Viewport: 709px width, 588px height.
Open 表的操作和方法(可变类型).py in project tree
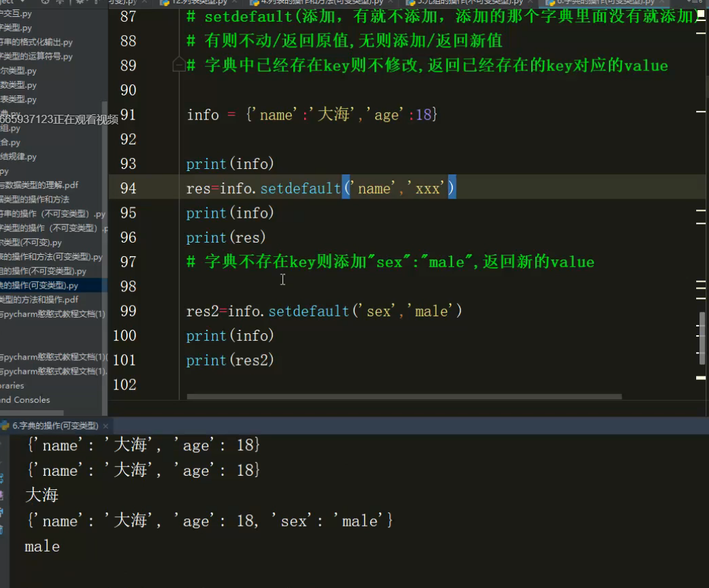click(51, 257)
